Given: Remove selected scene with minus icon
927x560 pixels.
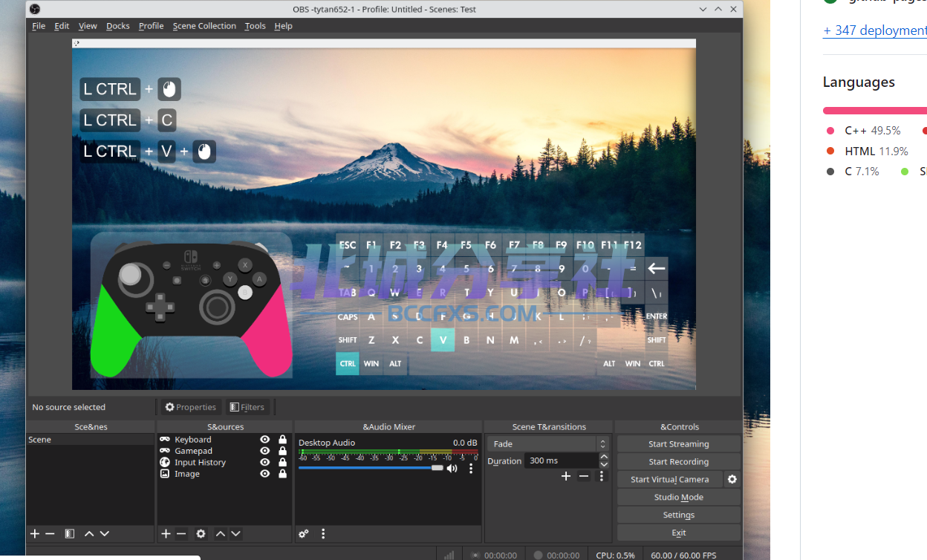Looking at the screenshot, I should coord(50,533).
